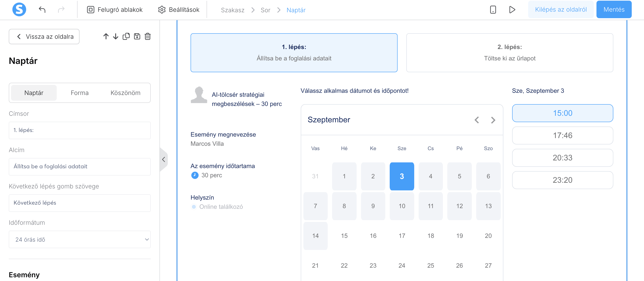This screenshot has height=281, width=644.
Task: Select the 17:46 time slot
Action: pos(563,135)
